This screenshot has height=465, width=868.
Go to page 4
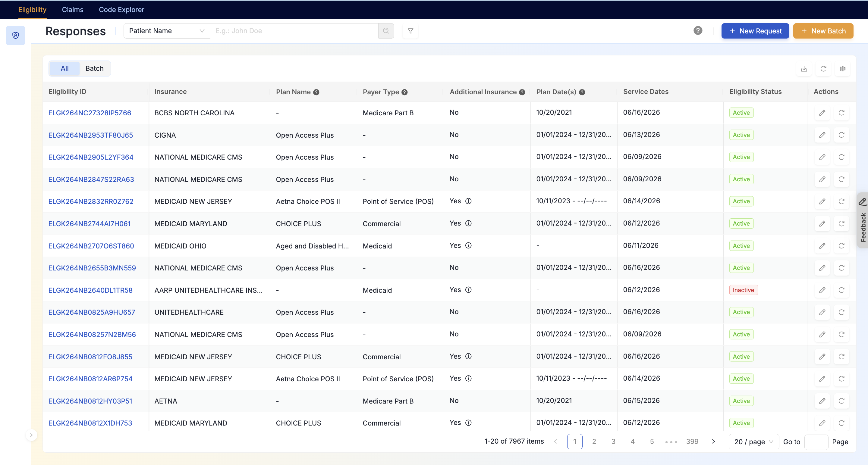click(x=633, y=442)
